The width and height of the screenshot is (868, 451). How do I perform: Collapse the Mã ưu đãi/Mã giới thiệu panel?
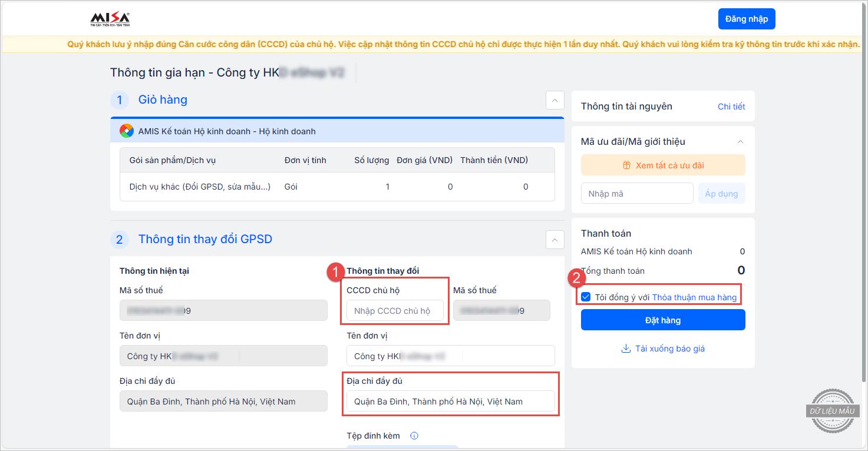tap(741, 141)
